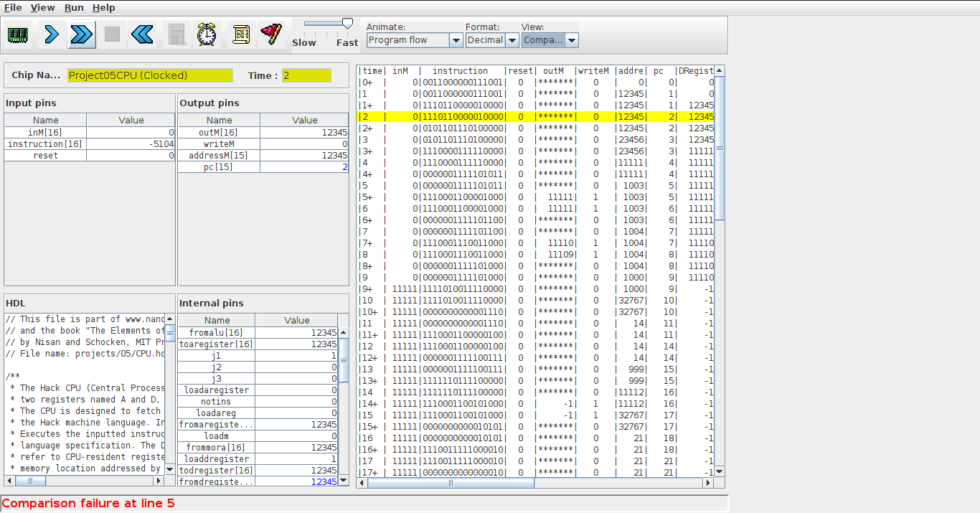
Task: Expand the Format 'Decimal' dropdown
Action: [x=492, y=40]
